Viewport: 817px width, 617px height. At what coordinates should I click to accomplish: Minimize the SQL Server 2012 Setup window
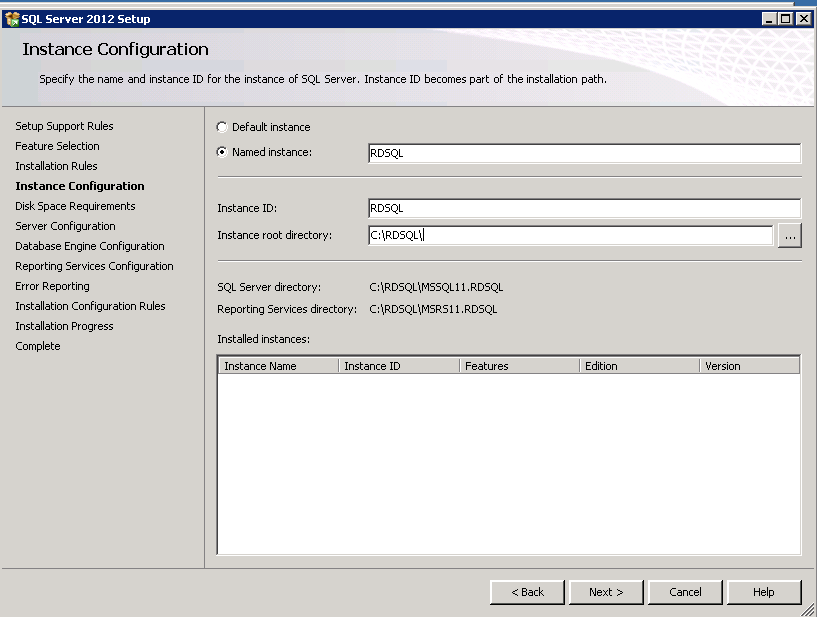(x=769, y=19)
